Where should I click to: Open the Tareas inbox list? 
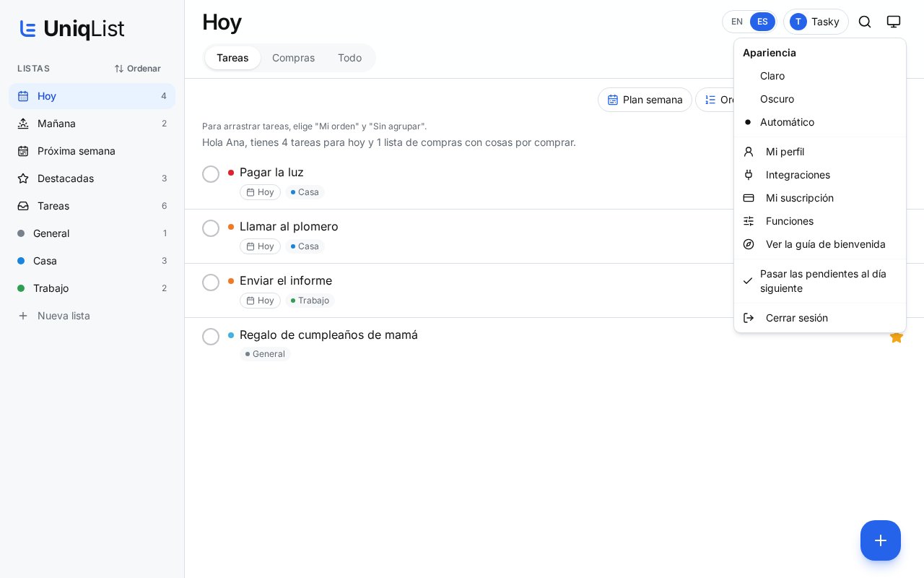(x=92, y=206)
